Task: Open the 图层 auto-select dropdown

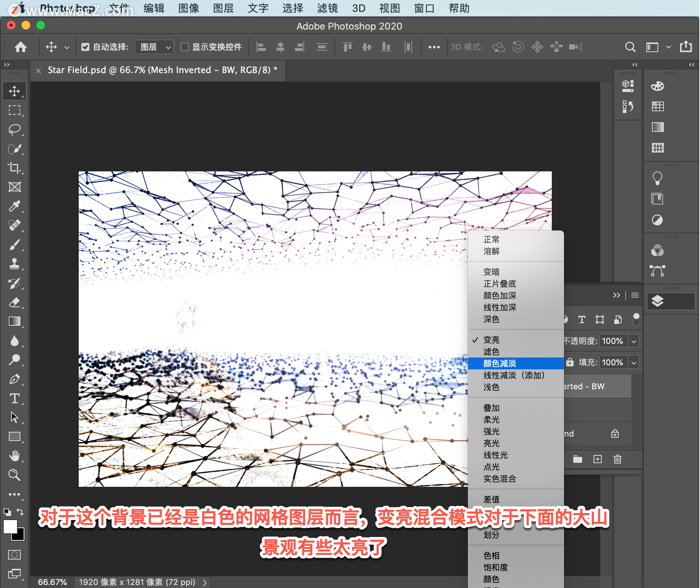Action: (154, 47)
